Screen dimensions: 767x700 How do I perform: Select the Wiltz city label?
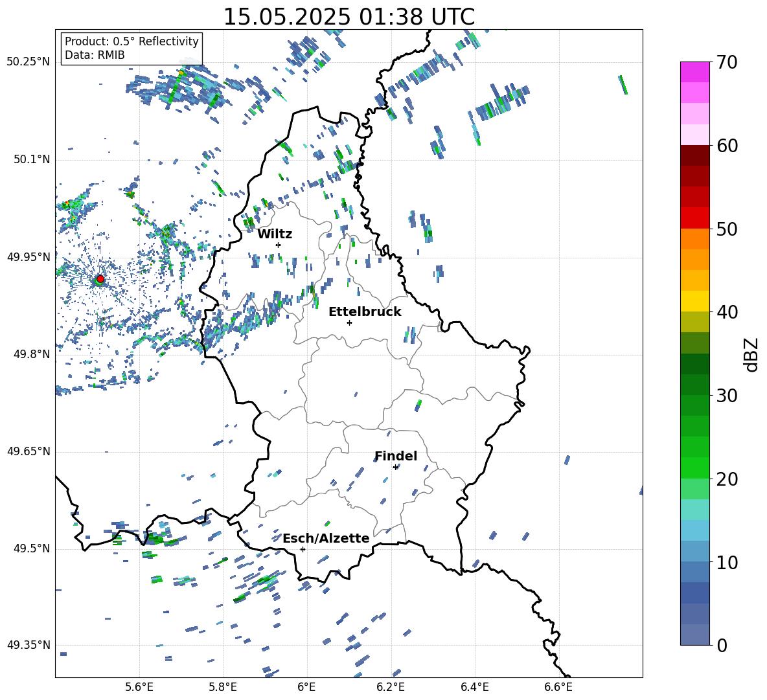pos(275,234)
